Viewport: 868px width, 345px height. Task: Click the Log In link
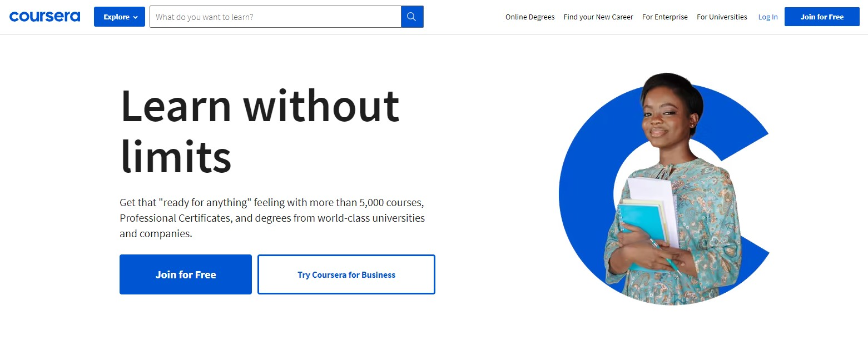(768, 17)
